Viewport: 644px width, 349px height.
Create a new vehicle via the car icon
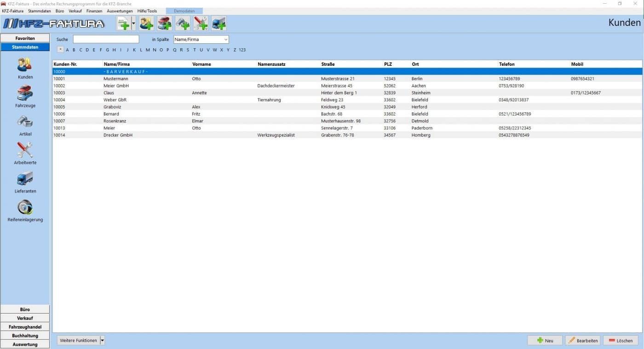164,23
